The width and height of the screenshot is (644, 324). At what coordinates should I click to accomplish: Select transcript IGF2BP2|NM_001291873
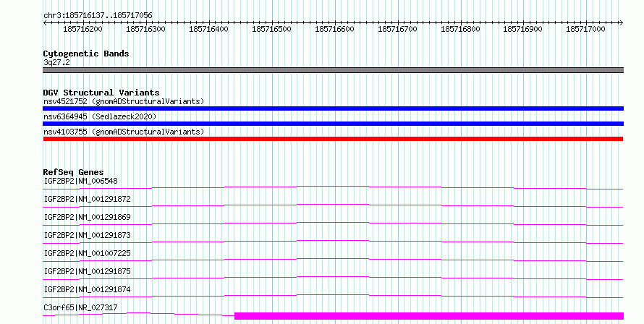tap(87, 235)
